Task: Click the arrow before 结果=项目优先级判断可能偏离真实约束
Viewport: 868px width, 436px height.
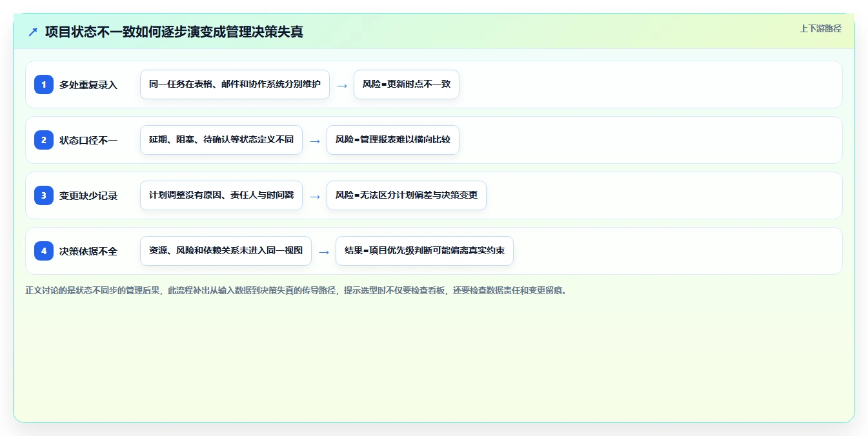Action: point(324,252)
